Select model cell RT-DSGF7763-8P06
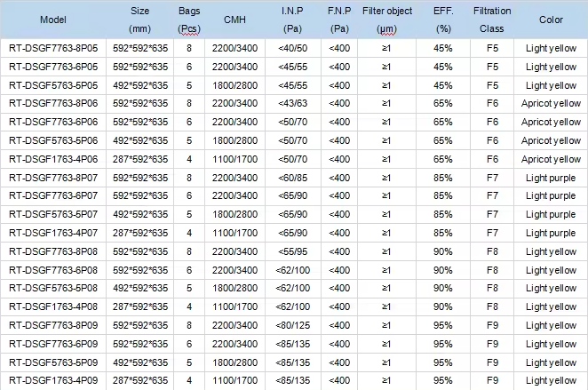The image size is (588, 390). (53, 103)
